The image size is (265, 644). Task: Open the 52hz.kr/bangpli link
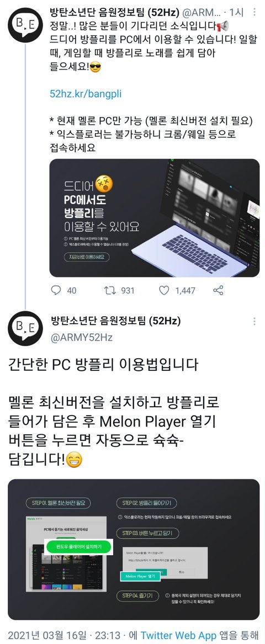click(x=86, y=94)
